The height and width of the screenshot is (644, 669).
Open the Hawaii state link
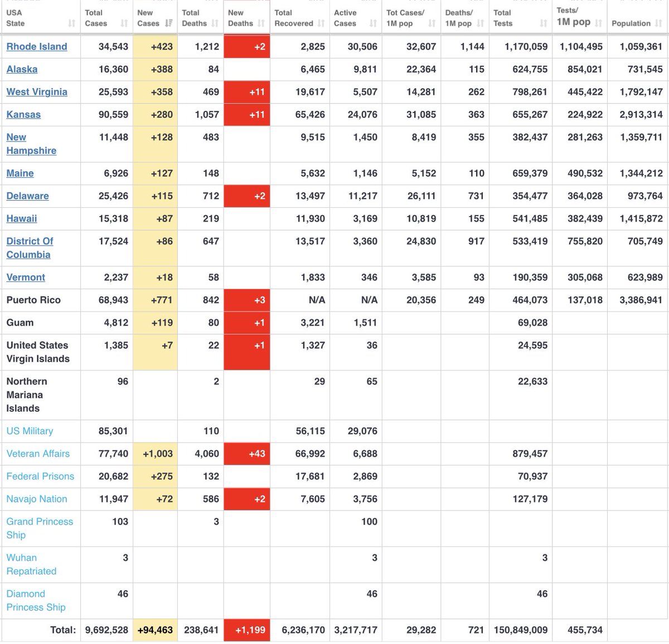pos(22,218)
